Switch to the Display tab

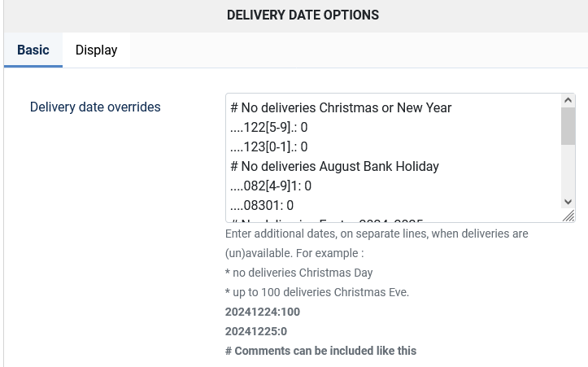[97, 50]
